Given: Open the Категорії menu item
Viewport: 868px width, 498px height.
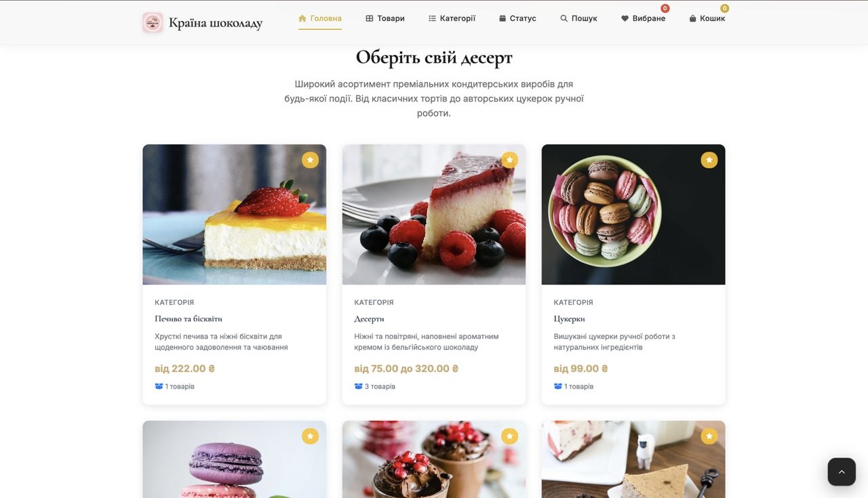Looking at the screenshot, I should pyautogui.click(x=452, y=18).
